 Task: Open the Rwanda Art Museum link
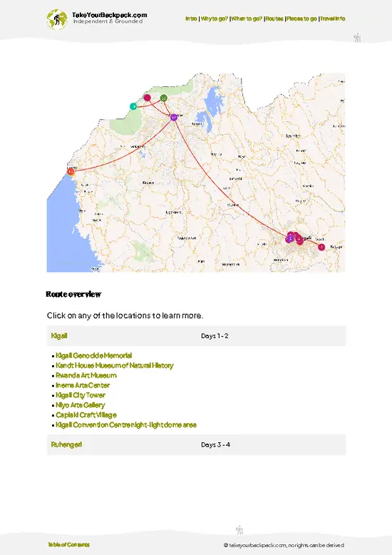click(86, 375)
